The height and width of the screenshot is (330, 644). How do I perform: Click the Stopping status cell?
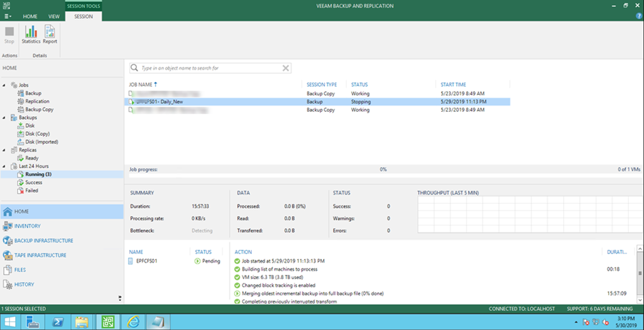361,101
